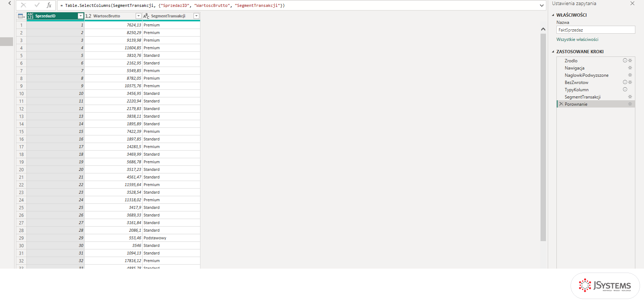
Task: Expand the formula bar chevron
Action: (x=542, y=5)
